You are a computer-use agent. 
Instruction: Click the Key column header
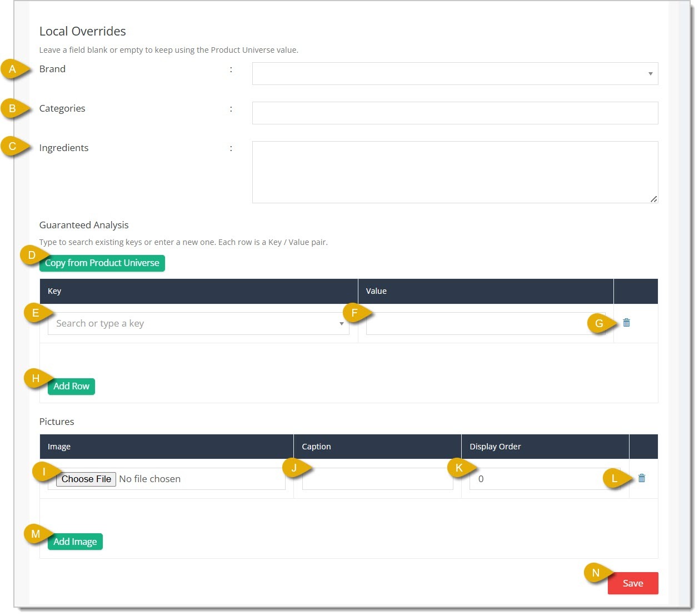tap(199, 291)
